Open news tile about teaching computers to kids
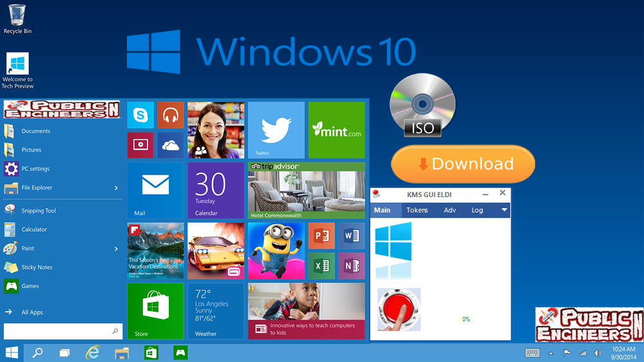 pyautogui.click(x=307, y=311)
